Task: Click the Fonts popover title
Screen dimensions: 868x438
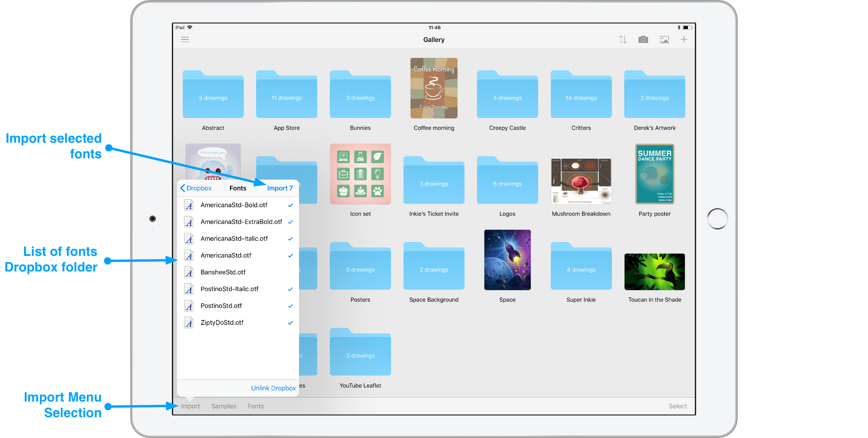Action: [x=238, y=188]
